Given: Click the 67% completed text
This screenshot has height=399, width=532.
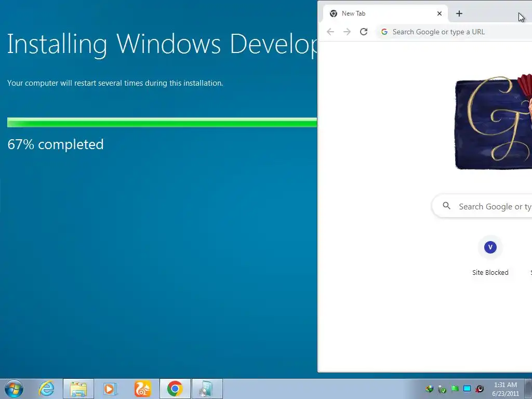Looking at the screenshot, I should [x=55, y=144].
